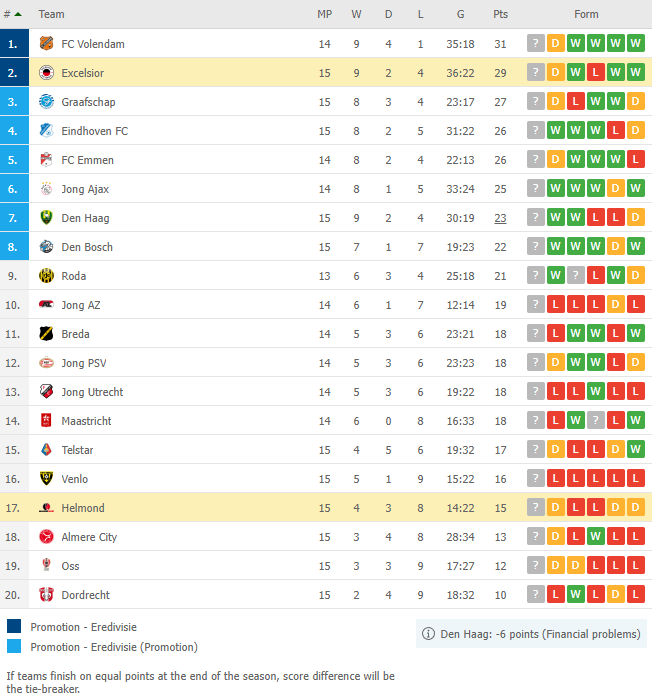
Task: Click FC Volendam's latest green W form badge
Action: (635, 43)
